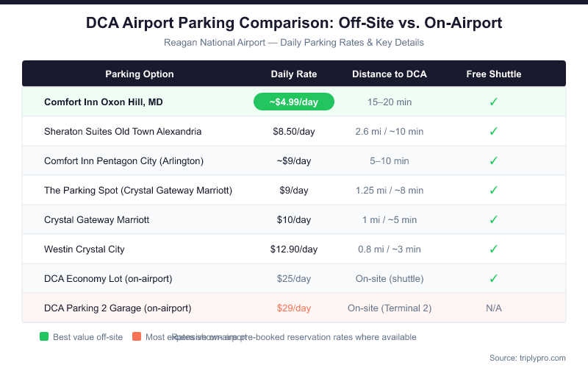Select the Parking Option column header
The image size is (588, 368).
tap(140, 74)
